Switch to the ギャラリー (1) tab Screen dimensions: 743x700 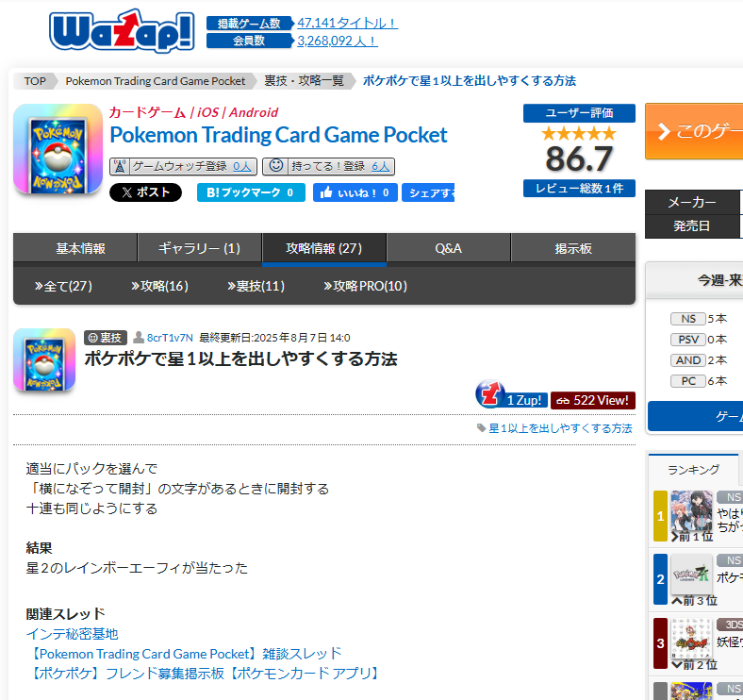pos(200,248)
